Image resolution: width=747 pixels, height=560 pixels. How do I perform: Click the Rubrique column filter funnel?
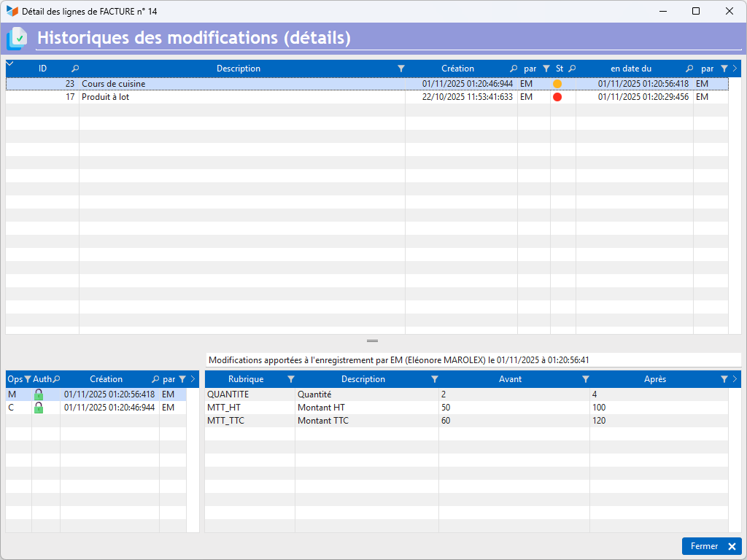tap(291, 379)
